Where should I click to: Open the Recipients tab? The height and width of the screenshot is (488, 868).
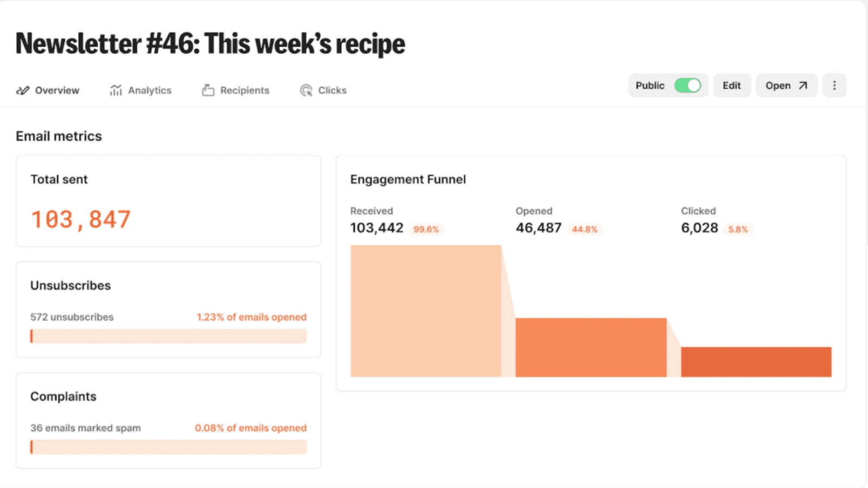(244, 90)
